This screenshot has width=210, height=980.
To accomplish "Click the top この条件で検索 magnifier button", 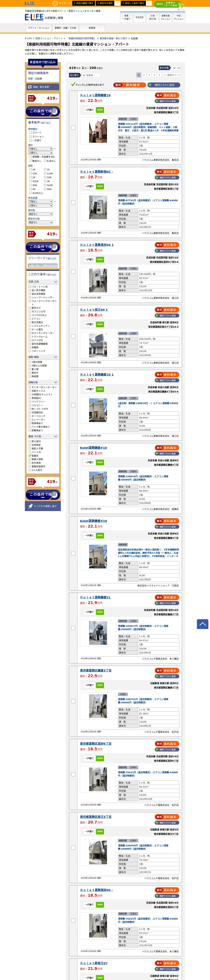I will 43,111.
